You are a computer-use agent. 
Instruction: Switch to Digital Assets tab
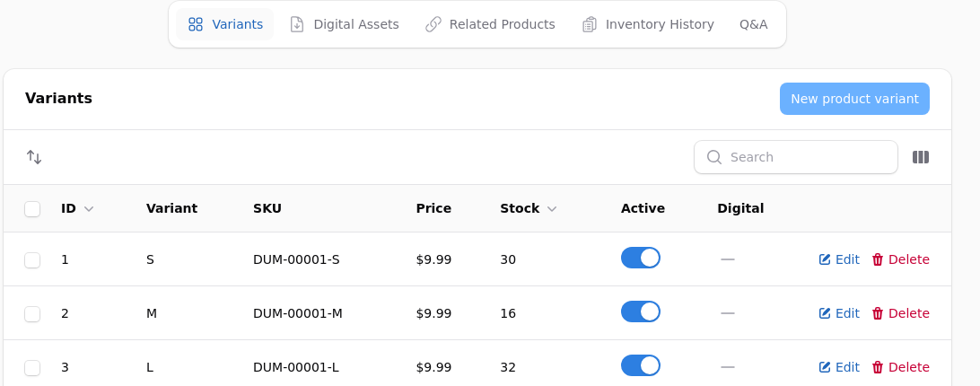coord(345,24)
